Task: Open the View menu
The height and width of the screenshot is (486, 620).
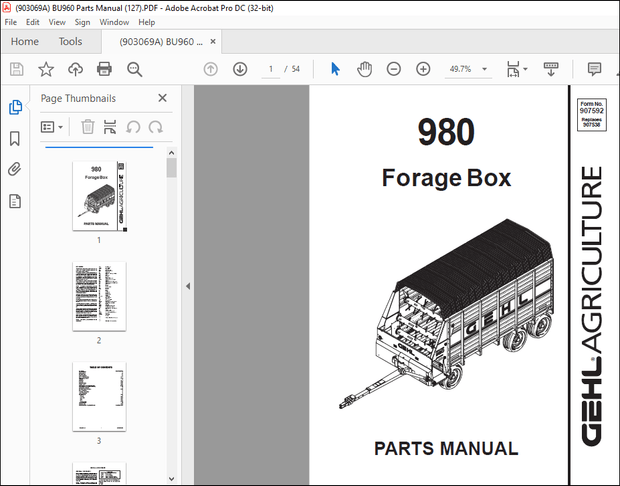Action: click(57, 22)
